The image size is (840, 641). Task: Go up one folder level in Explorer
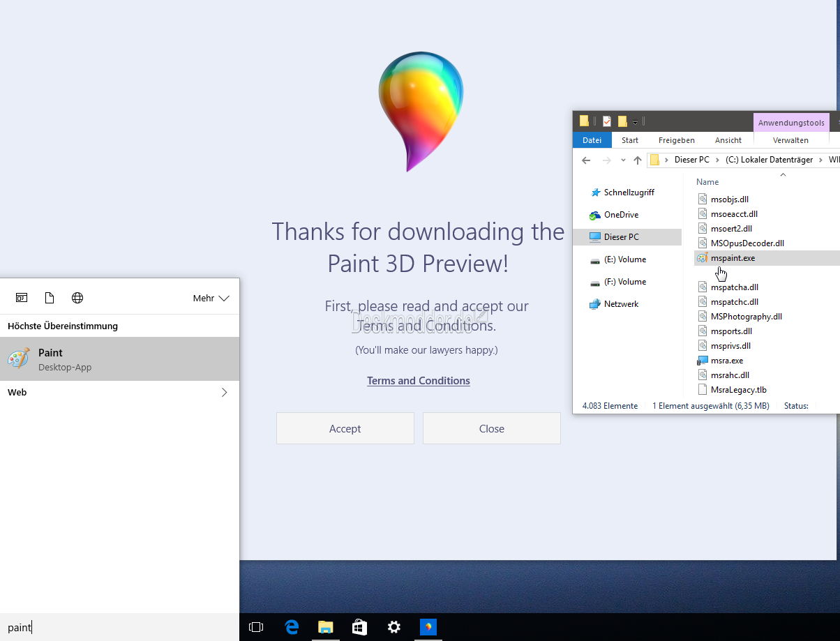coord(638,160)
